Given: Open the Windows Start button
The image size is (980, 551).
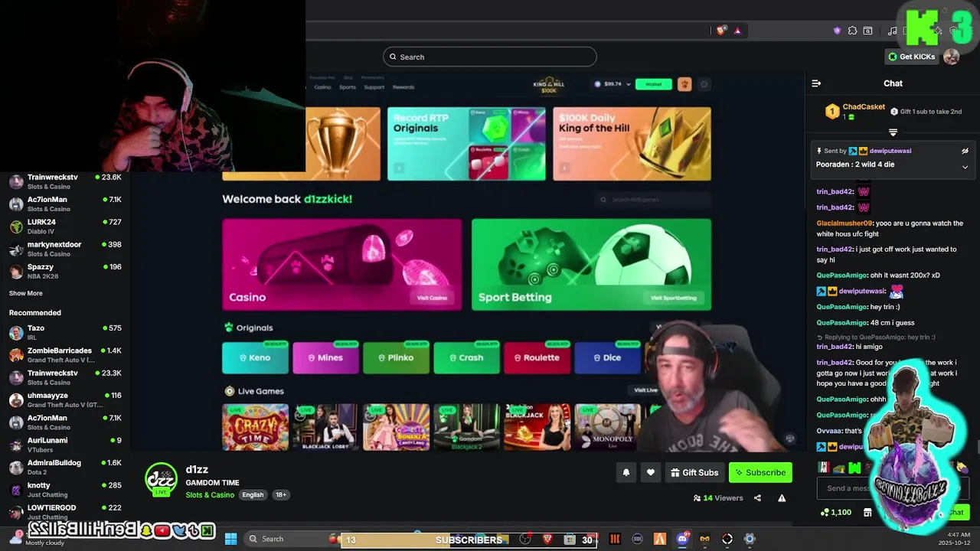Looking at the screenshot, I should click(x=230, y=539).
